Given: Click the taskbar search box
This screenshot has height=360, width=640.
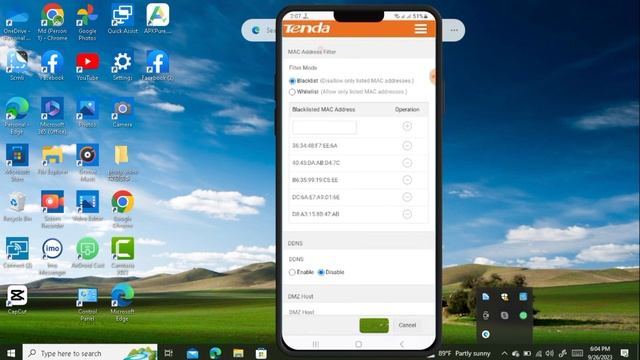Looking at the screenshot, I should [90, 353].
